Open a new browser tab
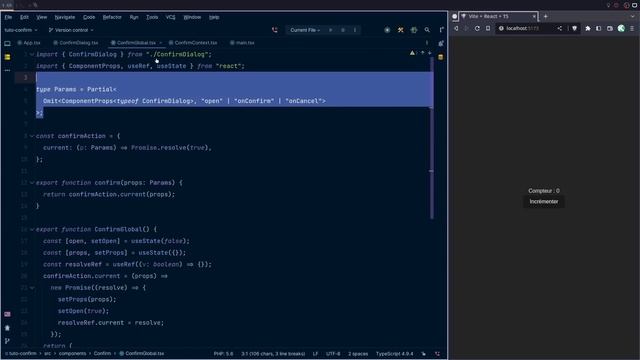 click(545, 16)
